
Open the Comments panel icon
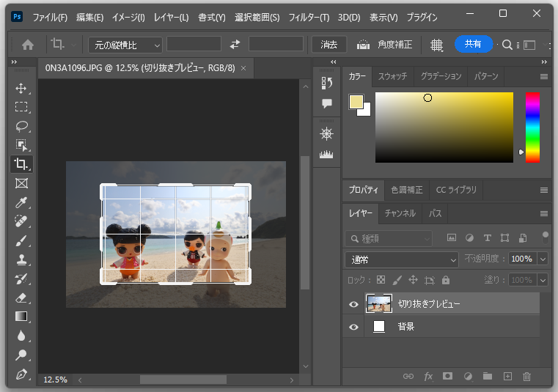(x=327, y=103)
